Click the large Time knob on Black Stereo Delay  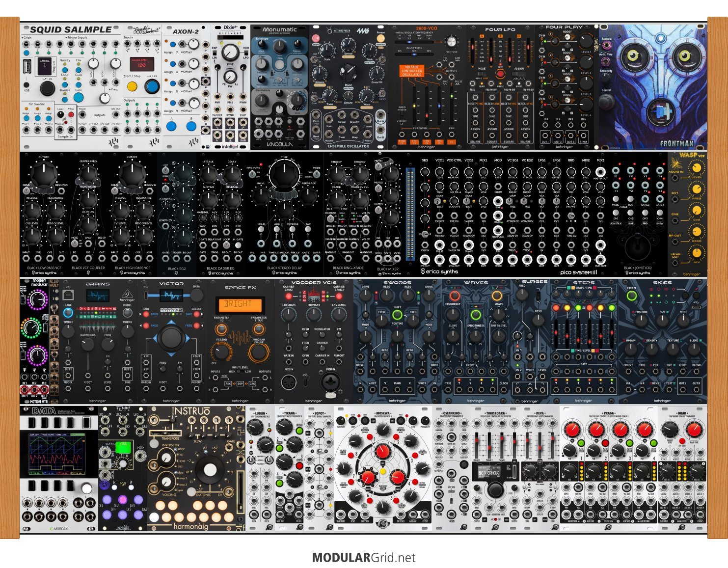[284, 175]
